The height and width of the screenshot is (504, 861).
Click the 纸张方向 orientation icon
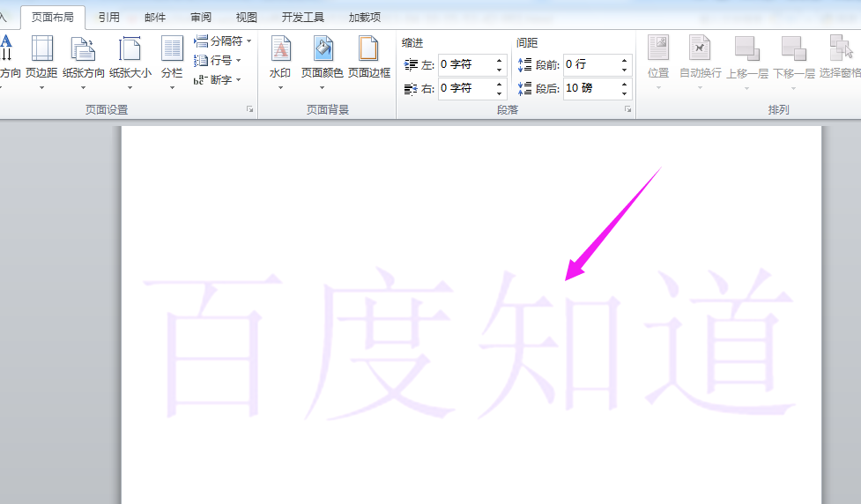click(83, 49)
